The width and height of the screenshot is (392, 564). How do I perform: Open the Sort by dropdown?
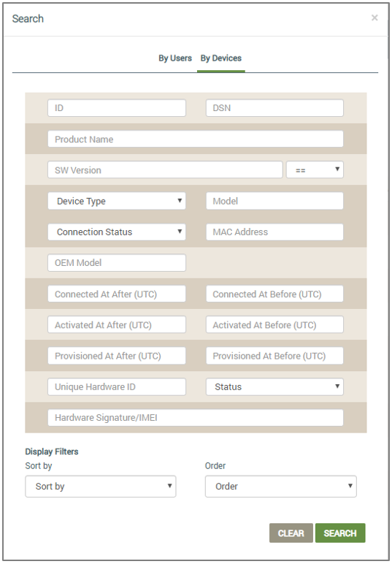click(101, 487)
